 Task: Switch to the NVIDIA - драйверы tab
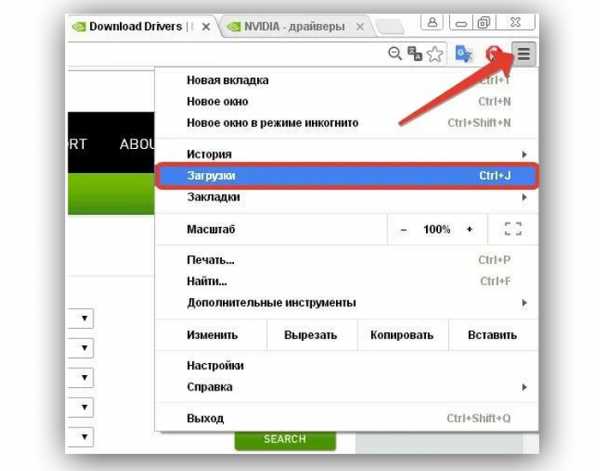tap(290, 27)
